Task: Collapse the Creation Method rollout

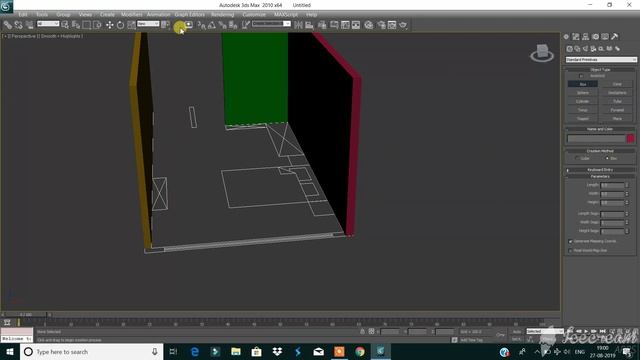Action: tap(600, 151)
